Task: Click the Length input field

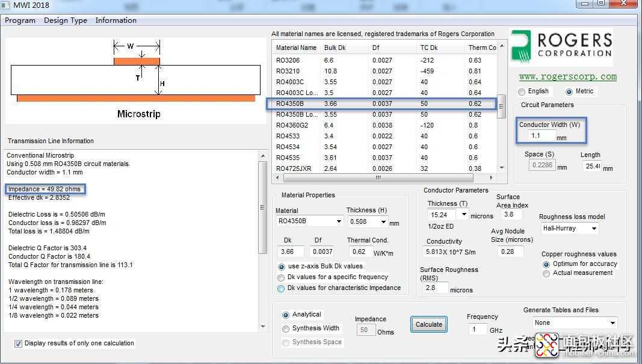Action: pyautogui.click(x=592, y=166)
